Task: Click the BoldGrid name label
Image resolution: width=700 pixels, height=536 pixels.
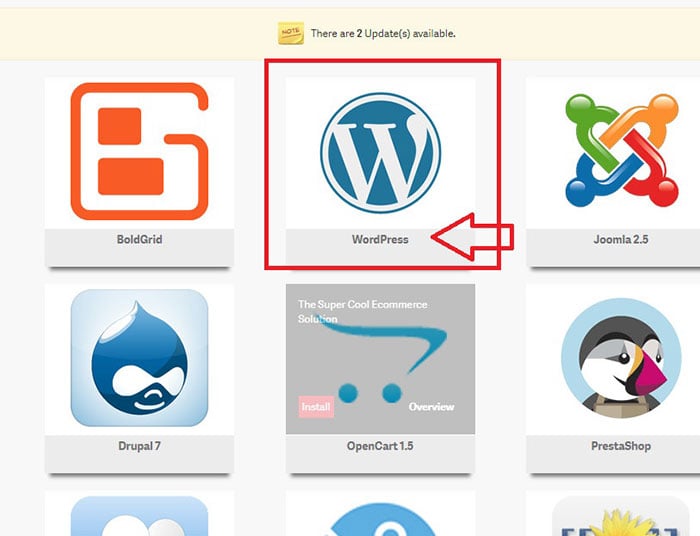Action: tap(139, 240)
